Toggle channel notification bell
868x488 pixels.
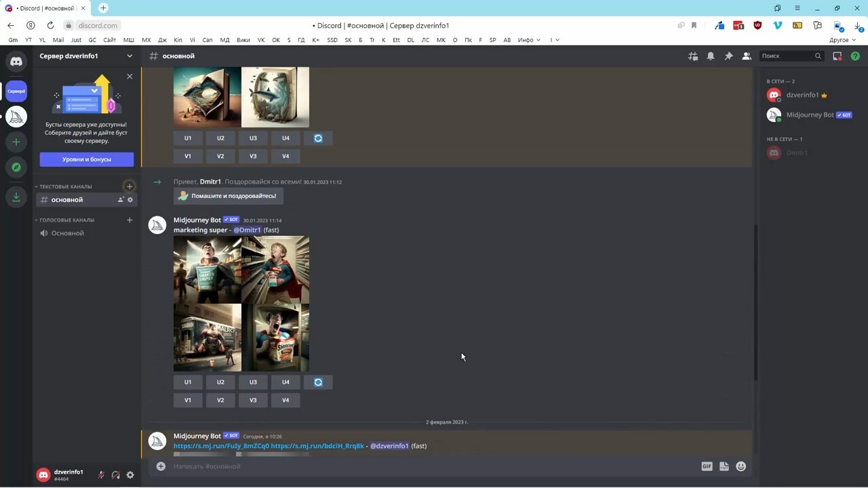(711, 56)
